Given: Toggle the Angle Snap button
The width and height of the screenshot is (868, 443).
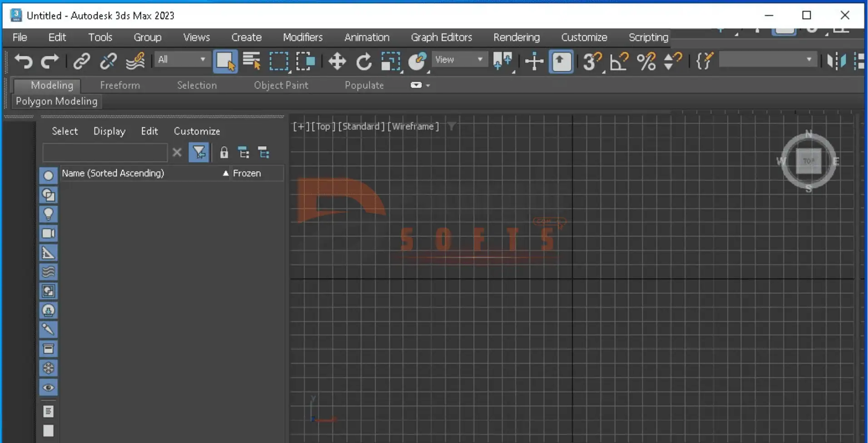Looking at the screenshot, I should coord(619,61).
